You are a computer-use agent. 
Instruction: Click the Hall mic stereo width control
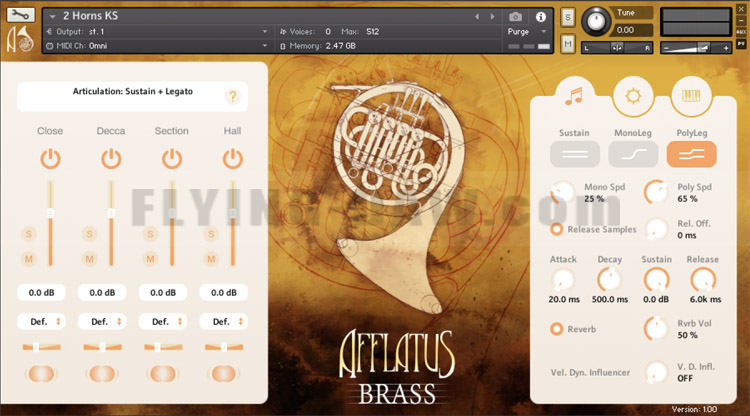click(224, 374)
